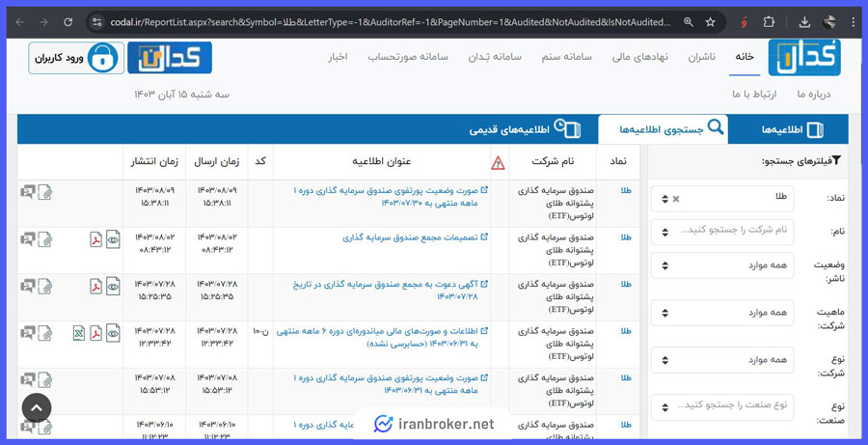
Task: Clear the طلا symbol filter with x
Action: [x=675, y=199]
